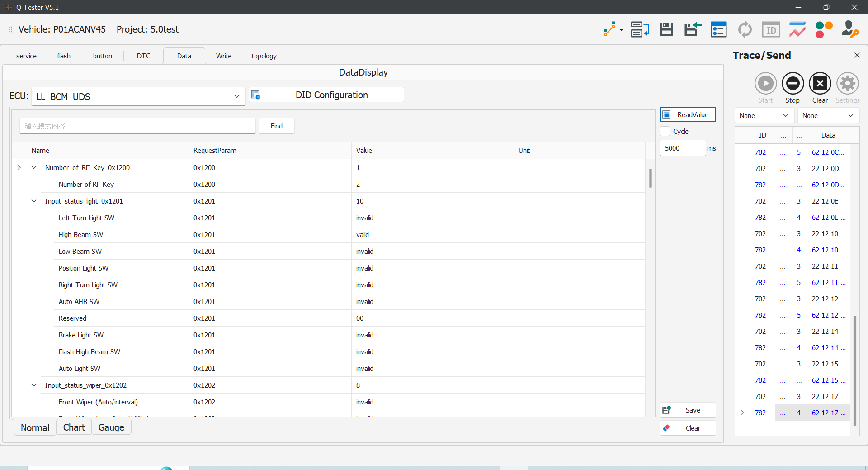Switch to the topology tab
Screen dimensions: 868x470
click(x=264, y=56)
